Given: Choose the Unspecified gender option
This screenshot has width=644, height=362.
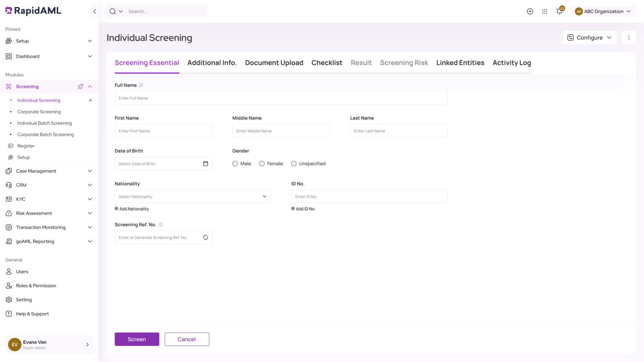Looking at the screenshot, I should [x=293, y=163].
